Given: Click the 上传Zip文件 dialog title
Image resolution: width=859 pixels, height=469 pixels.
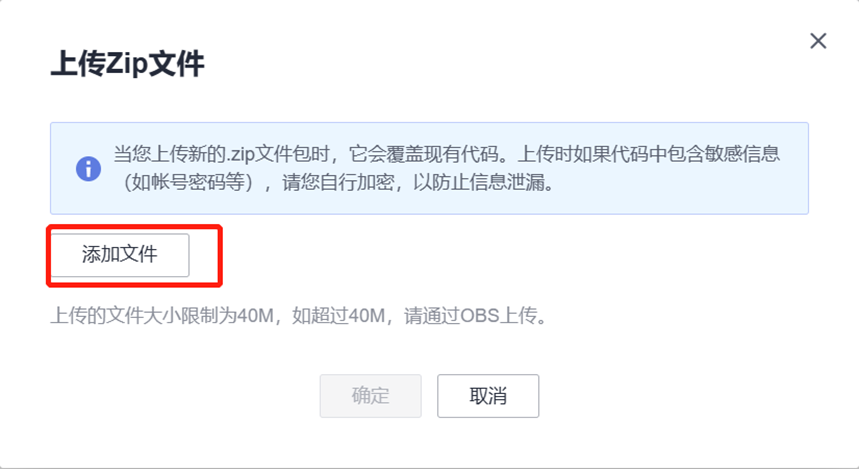Looking at the screenshot, I should click(127, 64).
